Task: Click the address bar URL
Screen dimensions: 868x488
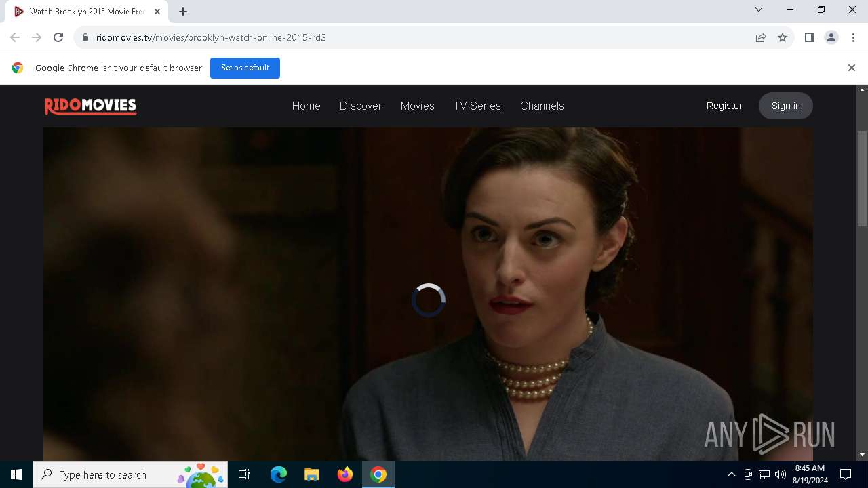Action: 211,37
